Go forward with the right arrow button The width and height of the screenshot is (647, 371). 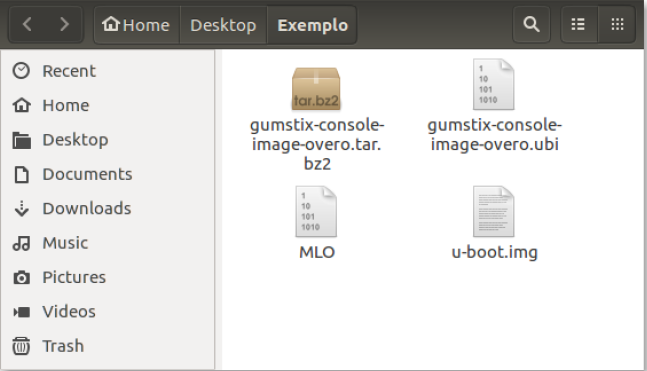[x=64, y=24]
